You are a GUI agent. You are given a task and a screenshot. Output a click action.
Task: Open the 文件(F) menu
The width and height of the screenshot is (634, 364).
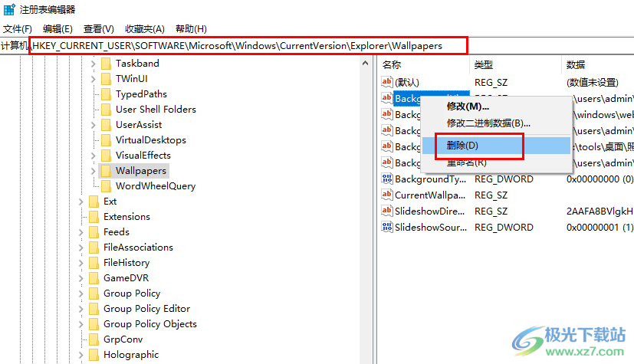point(18,29)
